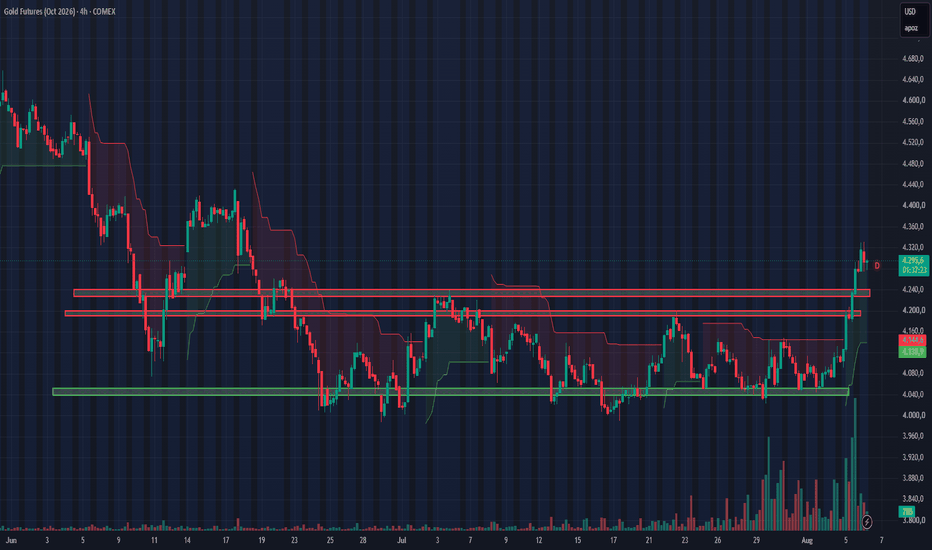The height and width of the screenshot is (550, 932).
Task: Click the current price label 4.295,6
Action: pos(913,260)
